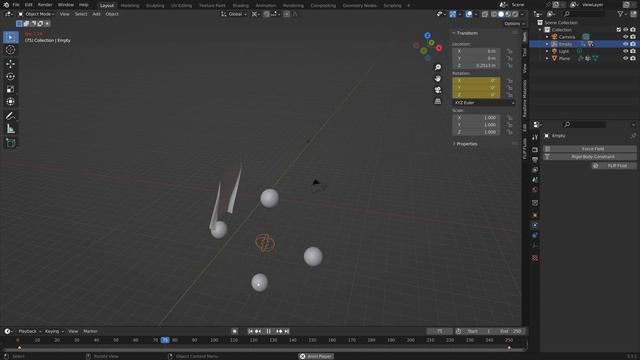640x360 pixels.
Task: Switch to the Modeling workspace tab
Action: pos(130,5)
